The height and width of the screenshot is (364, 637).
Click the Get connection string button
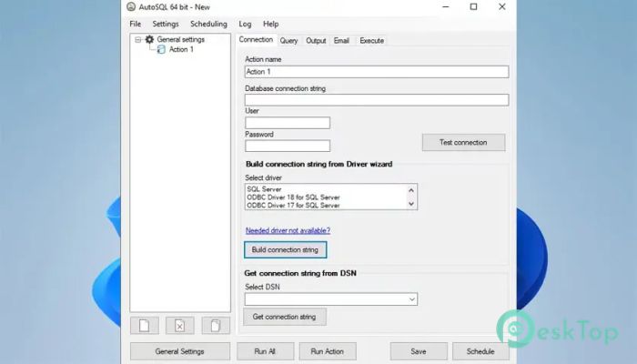click(284, 317)
